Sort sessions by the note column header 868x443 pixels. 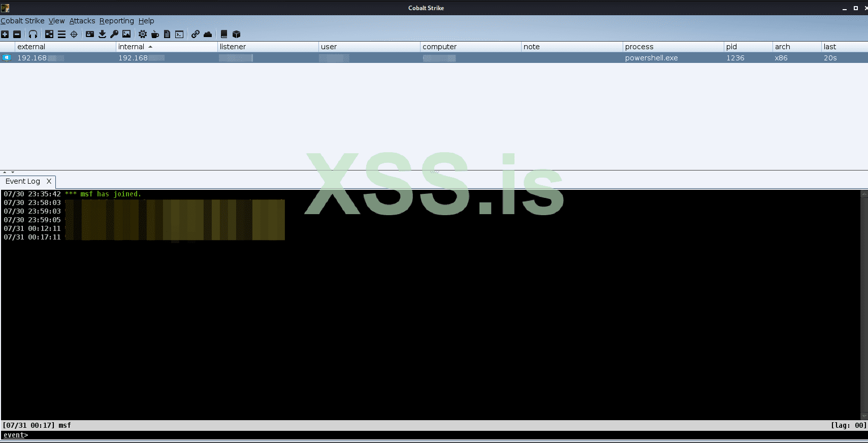pos(572,47)
